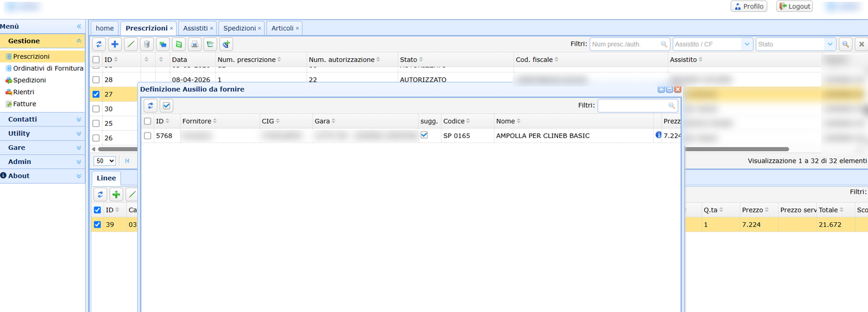Clear filters with the X button
868x312 pixels.
861,44
